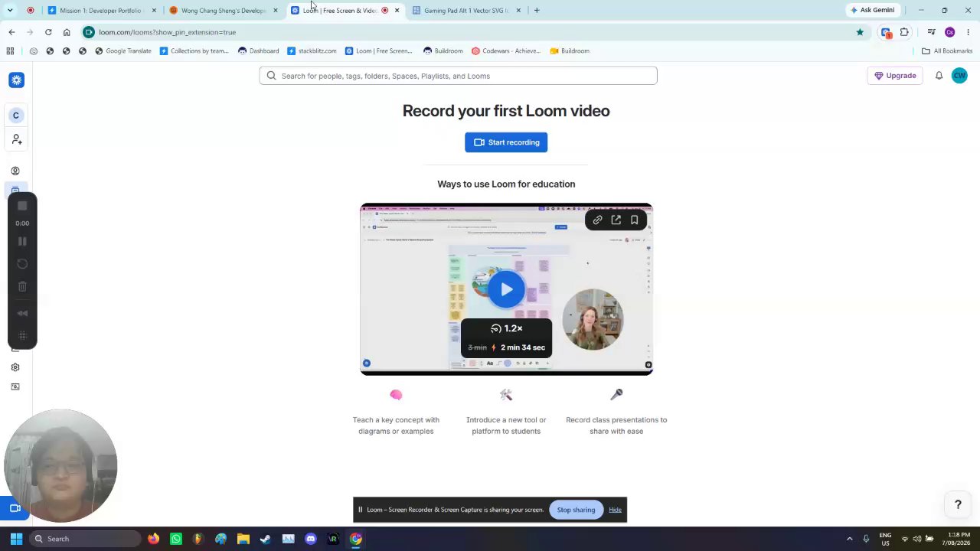The width and height of the screenshot is (980, 551).
Task: Open the profile circle icon in the sidebar
Action: point(15,171)
